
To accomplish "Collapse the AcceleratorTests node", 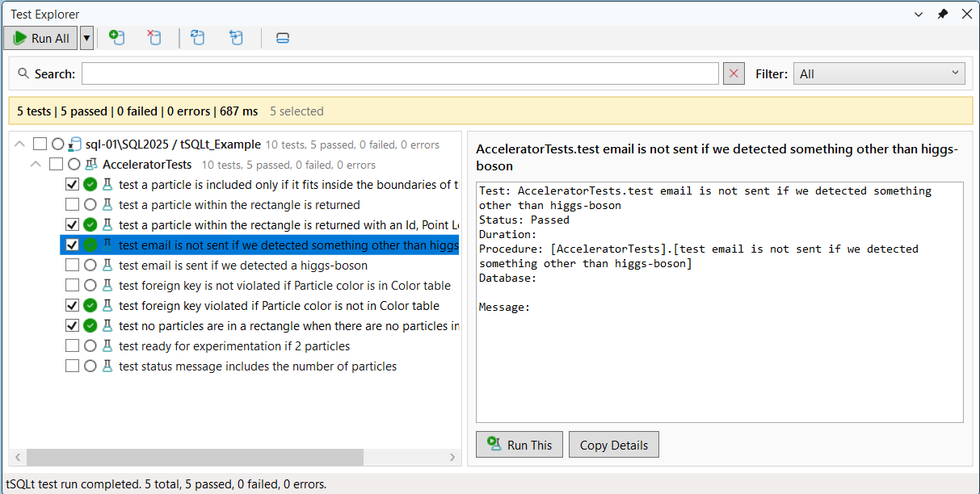I will [36, 165].
